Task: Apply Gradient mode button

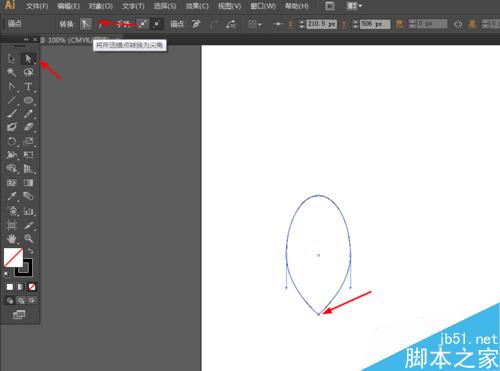Action: click(x=21, y=287)
